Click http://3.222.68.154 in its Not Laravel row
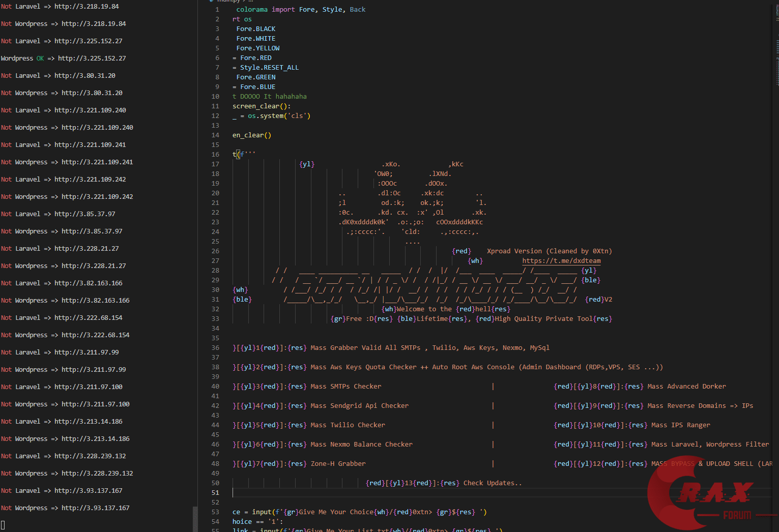This screenshot has width=779, height=532. [x=89, y=318]
